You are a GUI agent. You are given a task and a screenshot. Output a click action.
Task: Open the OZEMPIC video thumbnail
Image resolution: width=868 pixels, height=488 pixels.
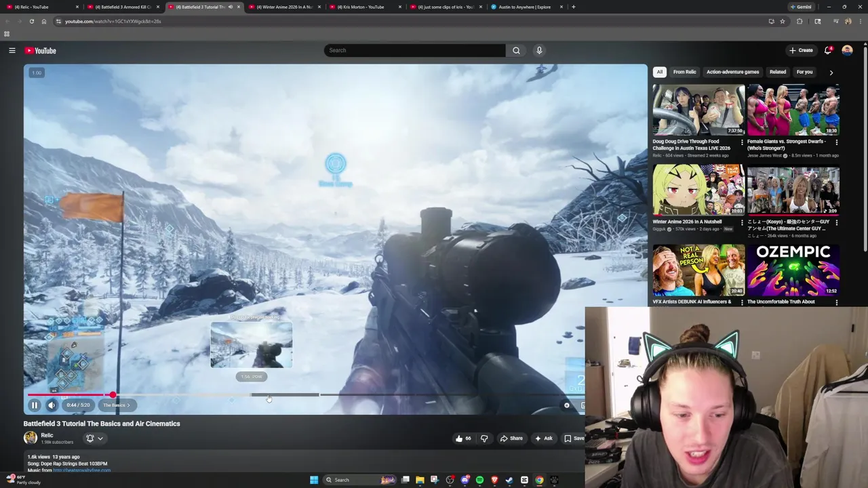point(793,270)
